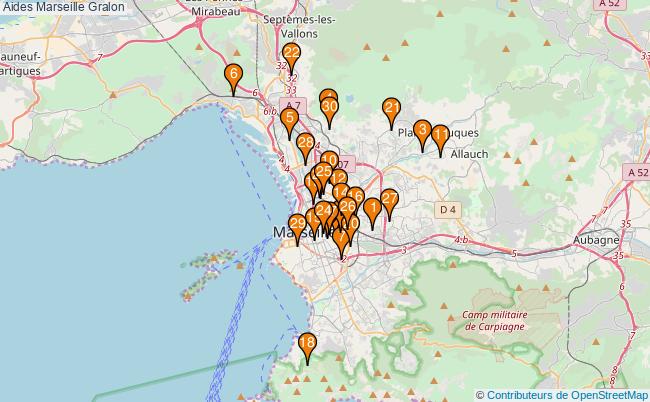The width and height of the screenshot is (650, 402).
Task: Open map marker number 3
Action: pyautogui.click(x=422, y=132)
